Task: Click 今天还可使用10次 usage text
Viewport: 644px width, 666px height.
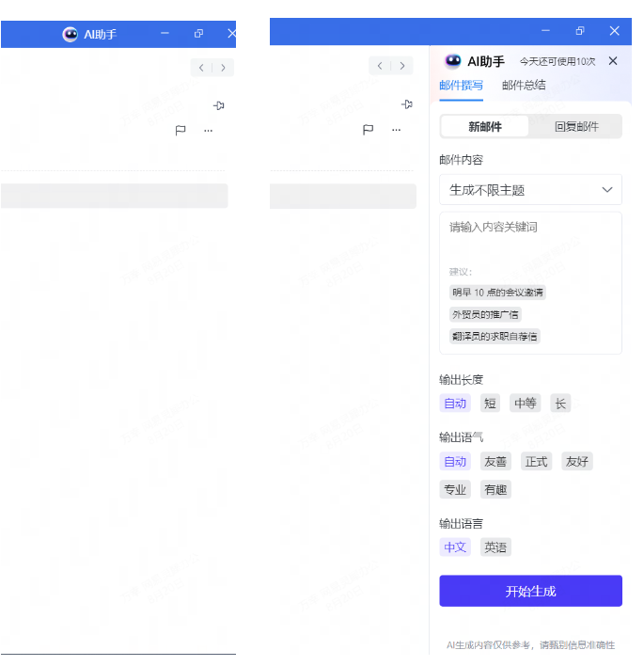Action: coord(558,61)
